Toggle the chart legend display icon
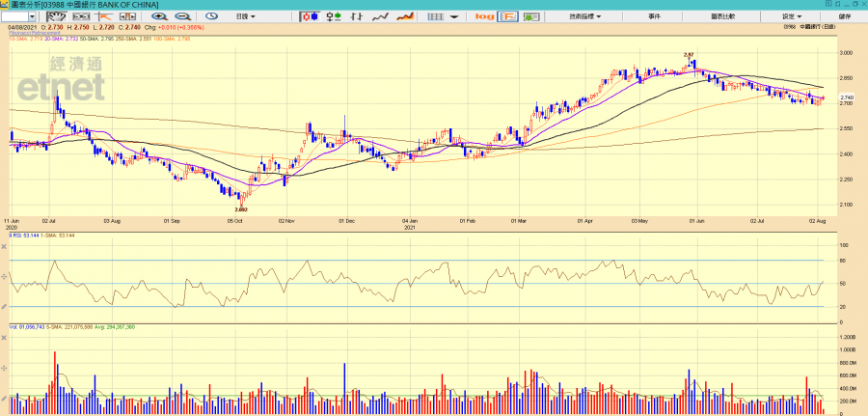The width and height of the screenshot is (868, 416). pyautogui.click(x=506, y=16)
